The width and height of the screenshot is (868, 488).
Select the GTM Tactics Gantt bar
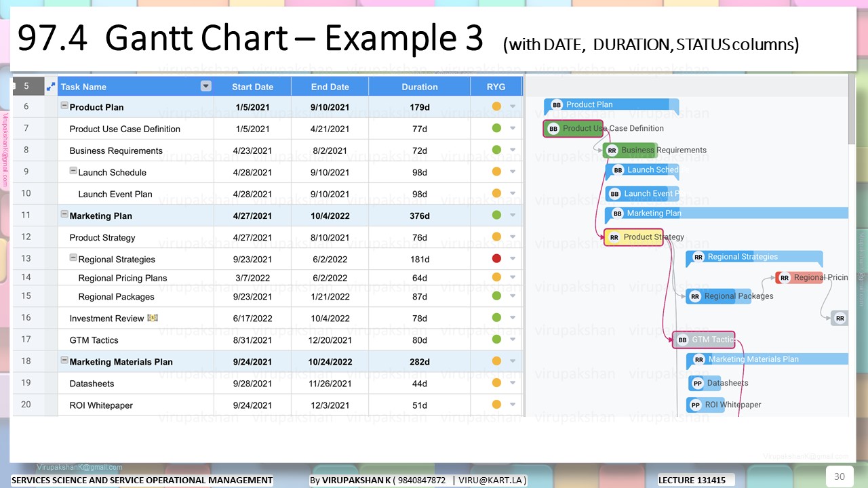pos(704,340)
